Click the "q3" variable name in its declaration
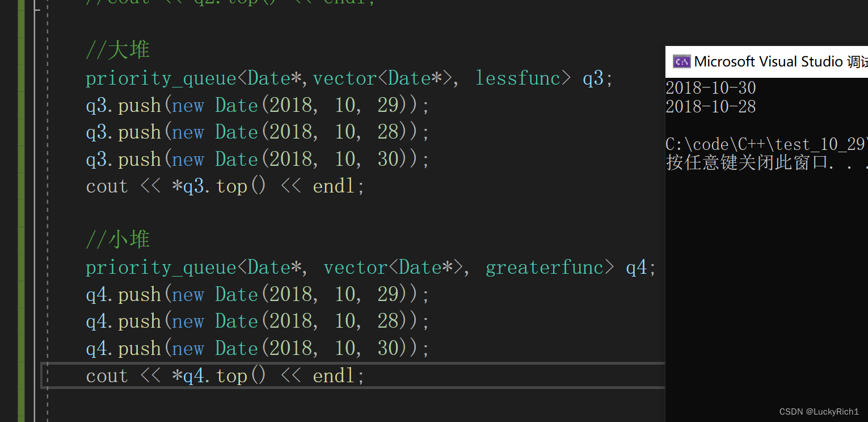This screenshot has height=422, width=868. coord(593,78)
